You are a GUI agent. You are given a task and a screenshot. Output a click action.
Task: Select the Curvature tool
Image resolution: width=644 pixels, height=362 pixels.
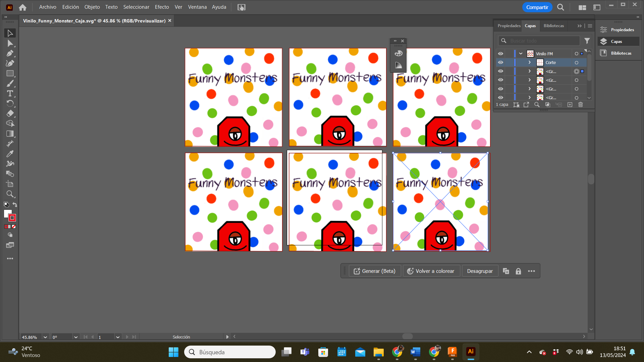(x=10, y=63)
